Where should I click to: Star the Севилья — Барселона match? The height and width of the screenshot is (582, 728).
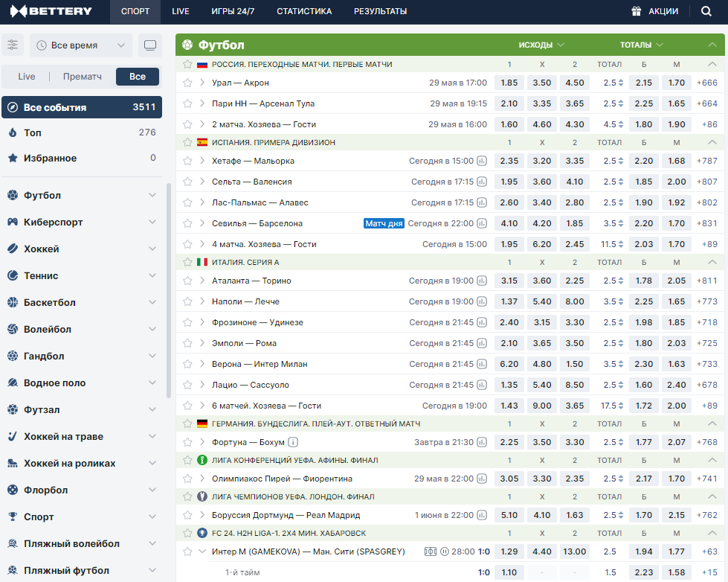(187, 223)
